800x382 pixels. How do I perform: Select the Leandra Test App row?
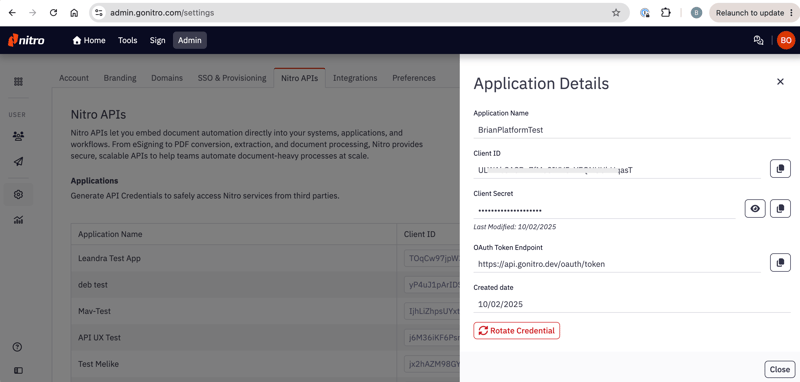point(265,259)
